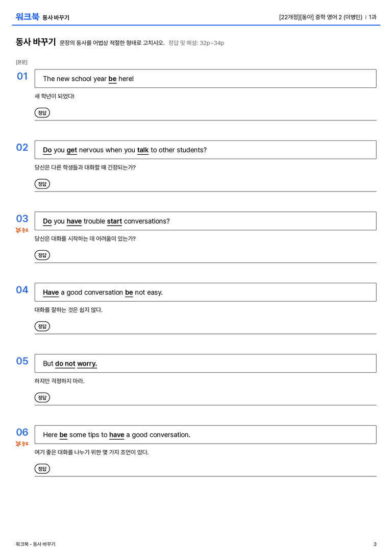Click the 정답 badge under question 04
This screenshot has height=555, width=392.
point(42,326)
